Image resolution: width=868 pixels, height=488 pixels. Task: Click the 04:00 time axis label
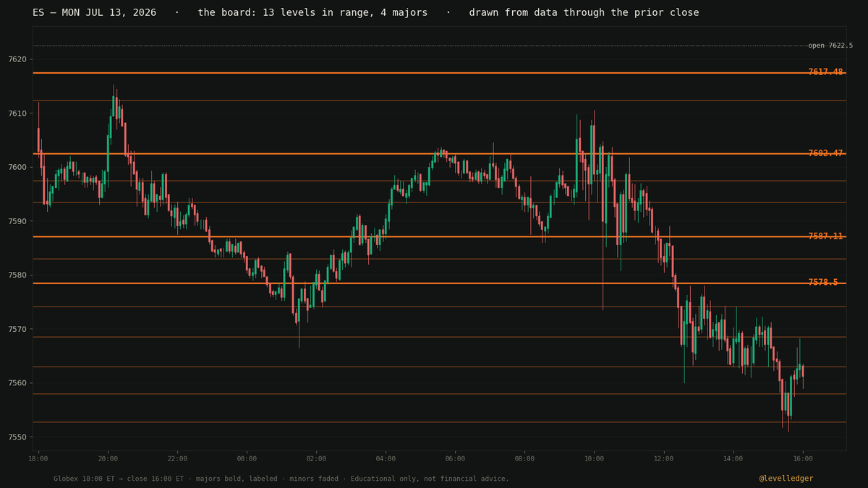(386, 458)
